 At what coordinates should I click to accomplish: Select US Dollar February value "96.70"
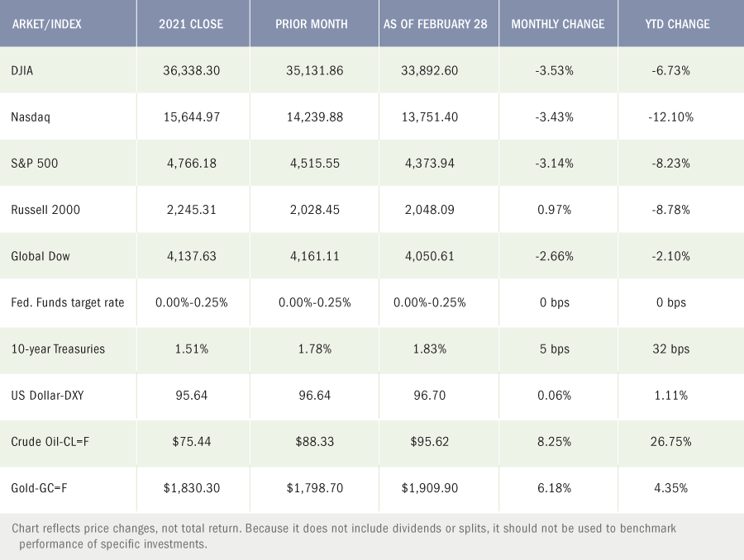coord(429,396)
